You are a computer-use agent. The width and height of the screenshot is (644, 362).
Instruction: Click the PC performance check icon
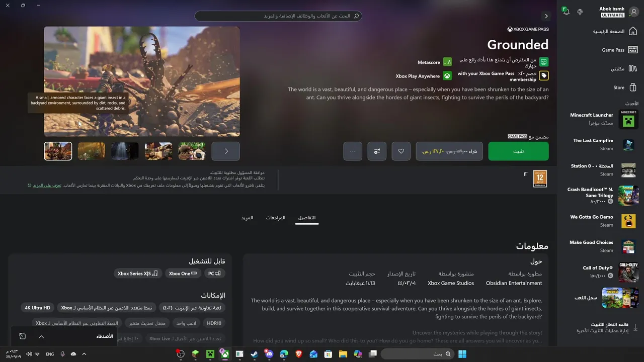pyautogui.click(x=543, y=62)
